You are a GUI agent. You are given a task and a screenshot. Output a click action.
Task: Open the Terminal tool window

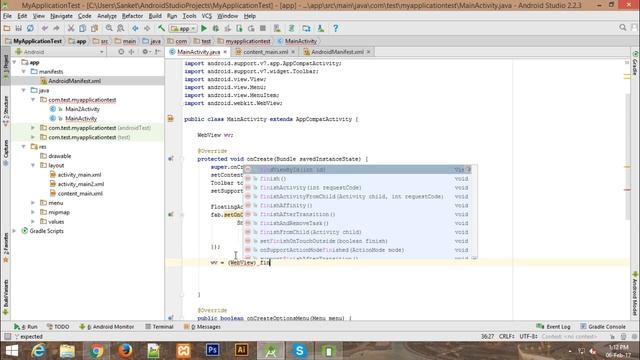pos(159,327)
